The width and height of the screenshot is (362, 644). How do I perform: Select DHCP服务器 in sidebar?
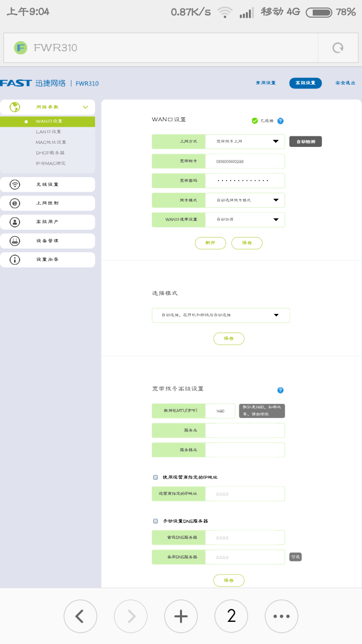point(50,153)
